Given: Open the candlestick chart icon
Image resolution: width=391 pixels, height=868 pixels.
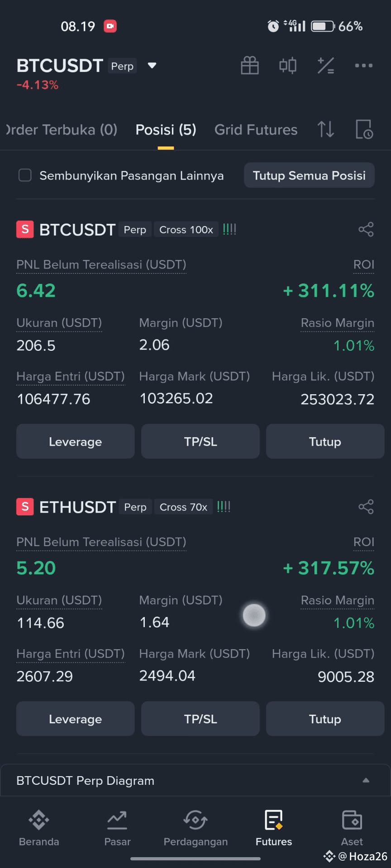Looking at the screenshot, I should tap(288, 66).
